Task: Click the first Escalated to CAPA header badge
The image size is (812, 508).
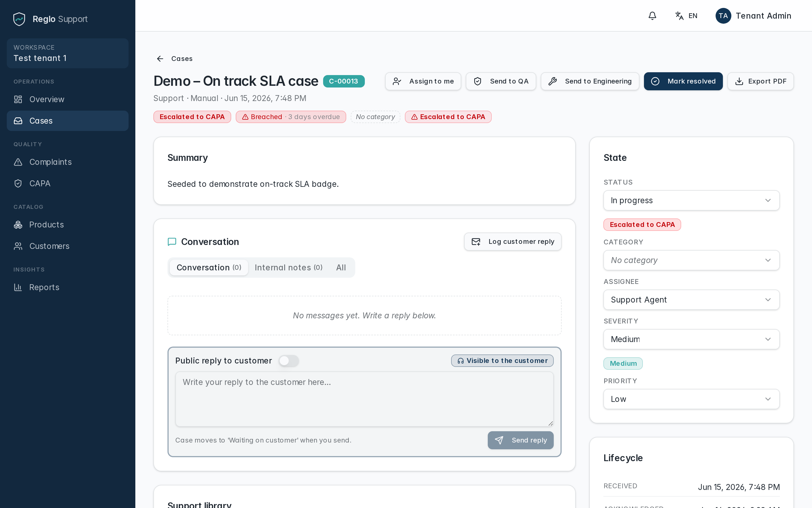Action: [x=192, y=117]
